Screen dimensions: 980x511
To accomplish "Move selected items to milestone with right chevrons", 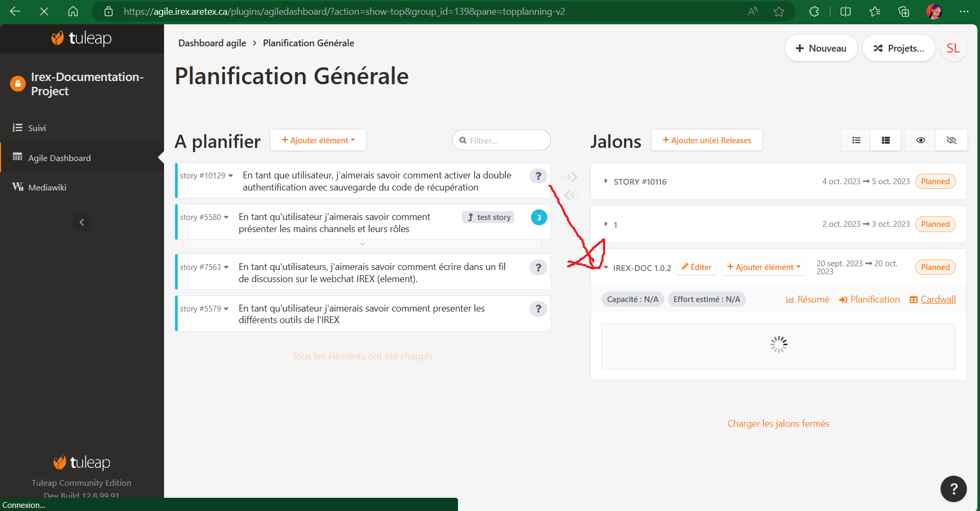I will [x=570, y=176].
